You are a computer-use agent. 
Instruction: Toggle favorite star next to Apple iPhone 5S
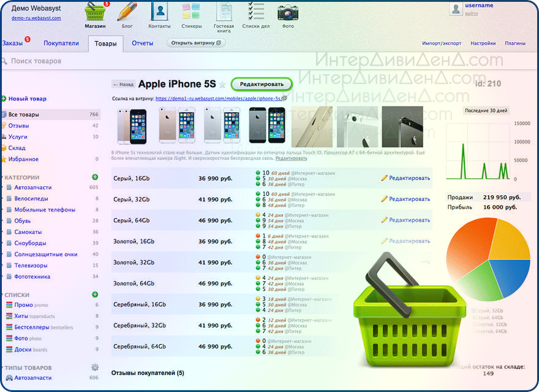(222, 85)
